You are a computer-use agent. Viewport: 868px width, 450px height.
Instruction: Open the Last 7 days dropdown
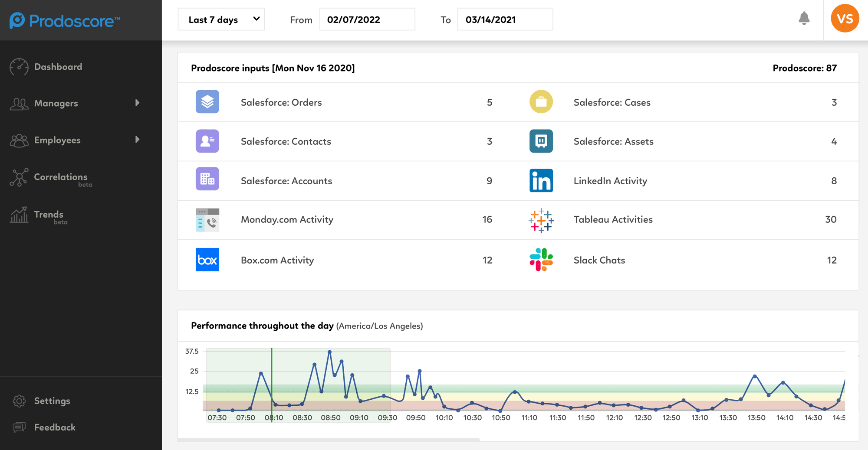pos(221,20)
